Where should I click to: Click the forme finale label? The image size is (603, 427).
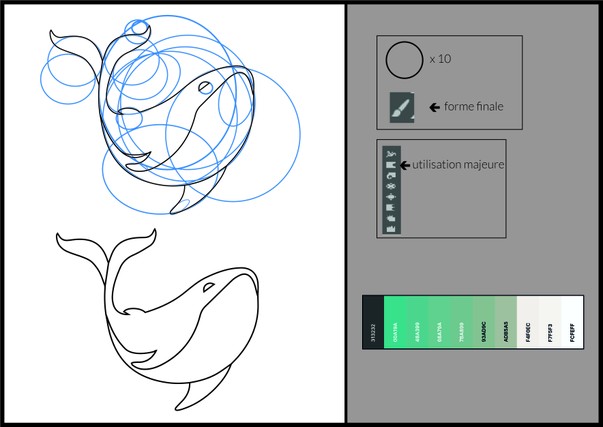[x=473, y=106]
